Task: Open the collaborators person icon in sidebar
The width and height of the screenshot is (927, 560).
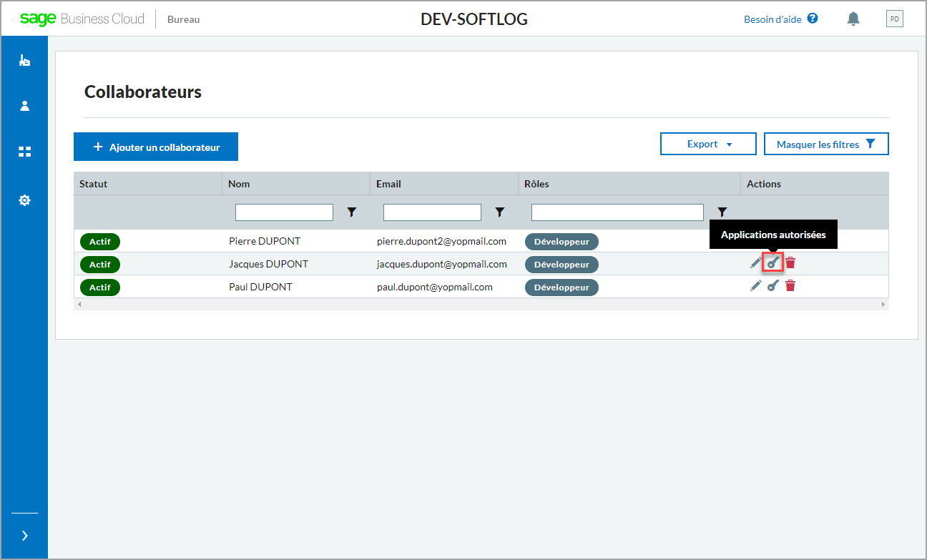Action: [x=24, y=106]
